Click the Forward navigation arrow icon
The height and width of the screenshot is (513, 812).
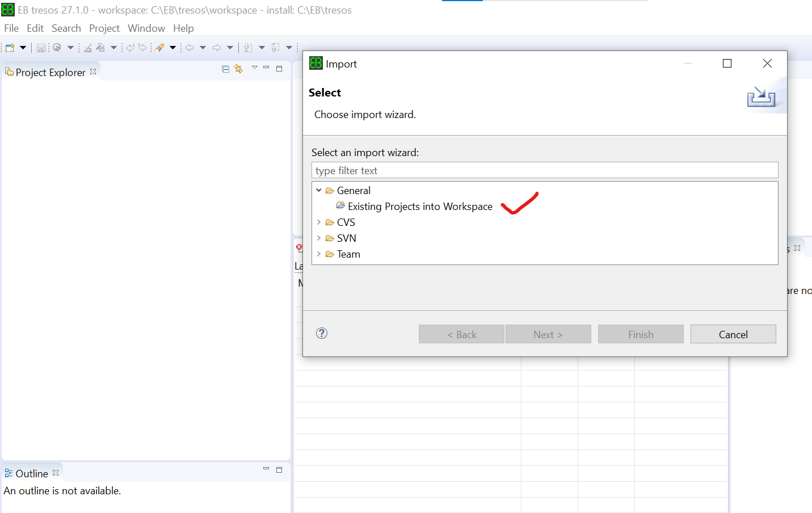[216, 48]
